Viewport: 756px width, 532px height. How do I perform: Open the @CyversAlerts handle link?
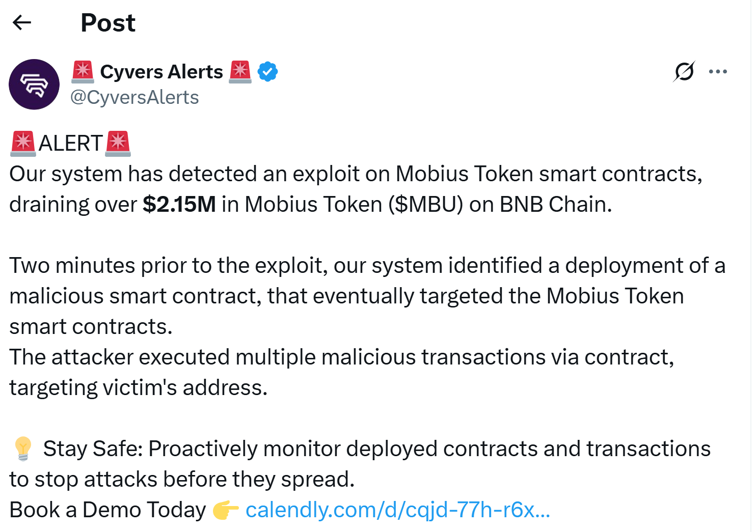point(134,97)
